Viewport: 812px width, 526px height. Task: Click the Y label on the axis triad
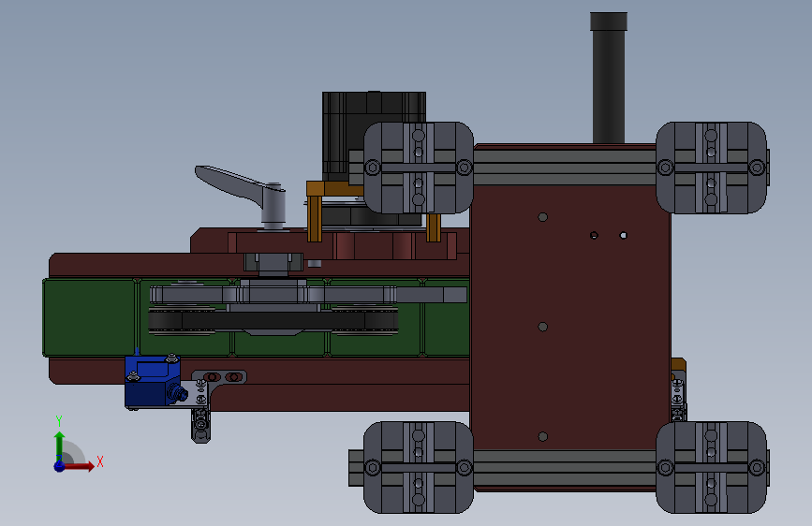(x=59, y=421)
